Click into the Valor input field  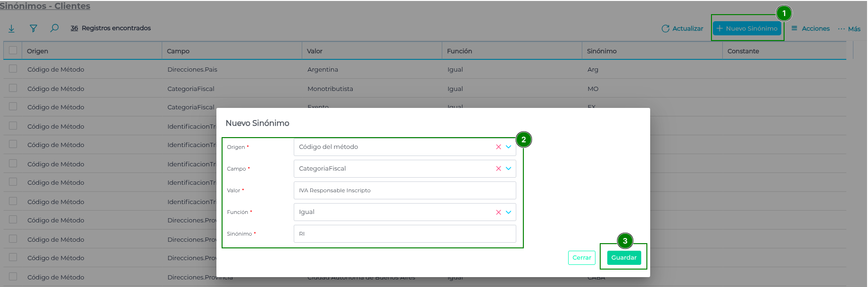click(x=405, y=190)
